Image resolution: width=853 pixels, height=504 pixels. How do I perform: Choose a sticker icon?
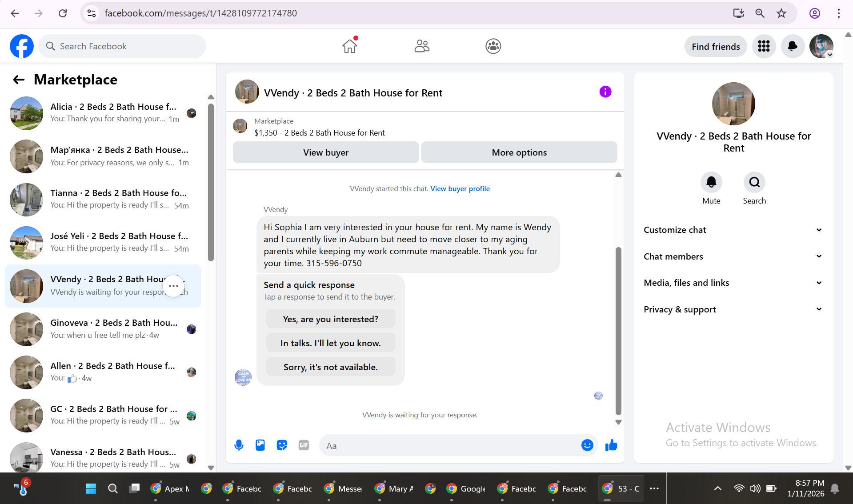(282, 445)
